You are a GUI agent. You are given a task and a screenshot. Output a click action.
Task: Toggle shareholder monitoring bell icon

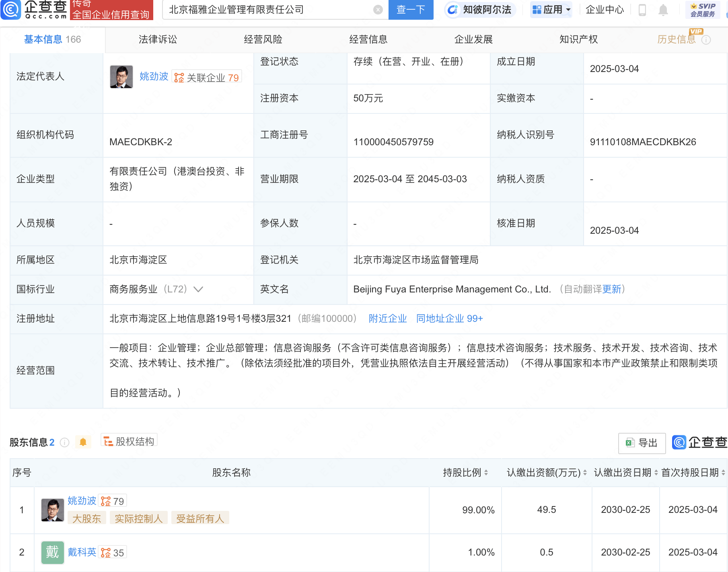(83, 442)
